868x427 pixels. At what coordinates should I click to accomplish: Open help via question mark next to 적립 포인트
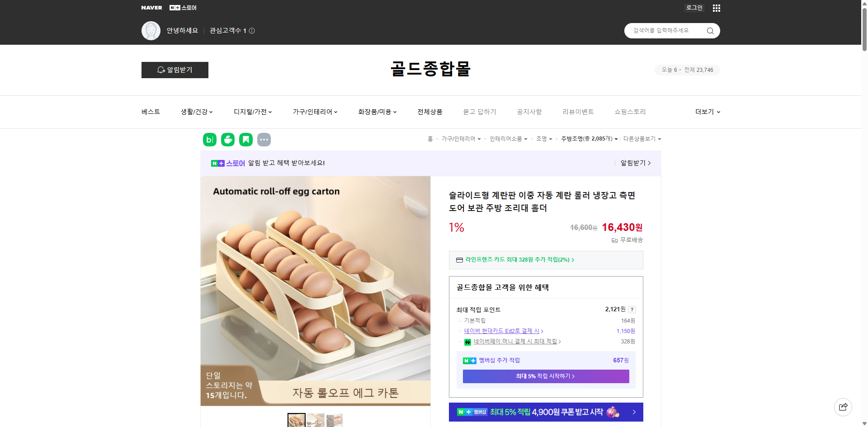632,310
